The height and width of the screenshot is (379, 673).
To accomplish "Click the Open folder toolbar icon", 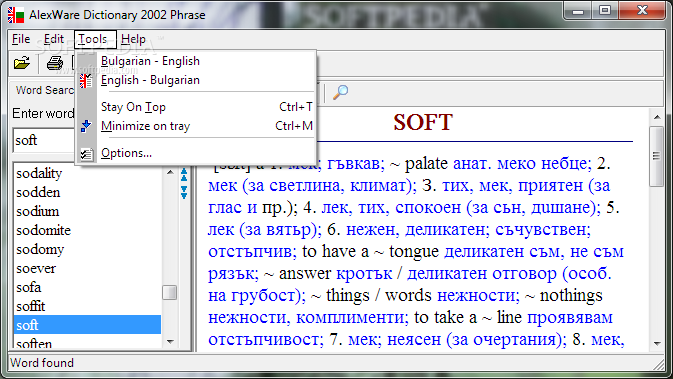I will [x=22, y=63].
